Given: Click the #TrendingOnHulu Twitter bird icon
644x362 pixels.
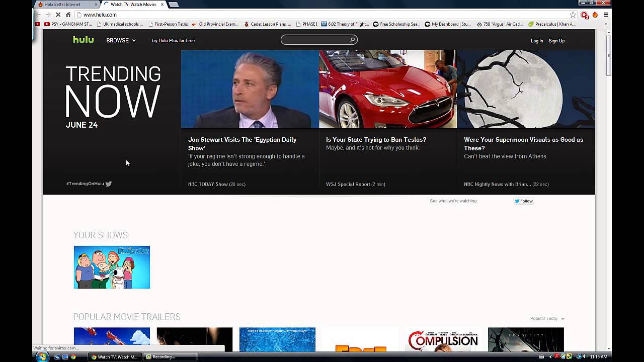Looking at the screenshot, I should pyautogui.click(x=109, y=184).
